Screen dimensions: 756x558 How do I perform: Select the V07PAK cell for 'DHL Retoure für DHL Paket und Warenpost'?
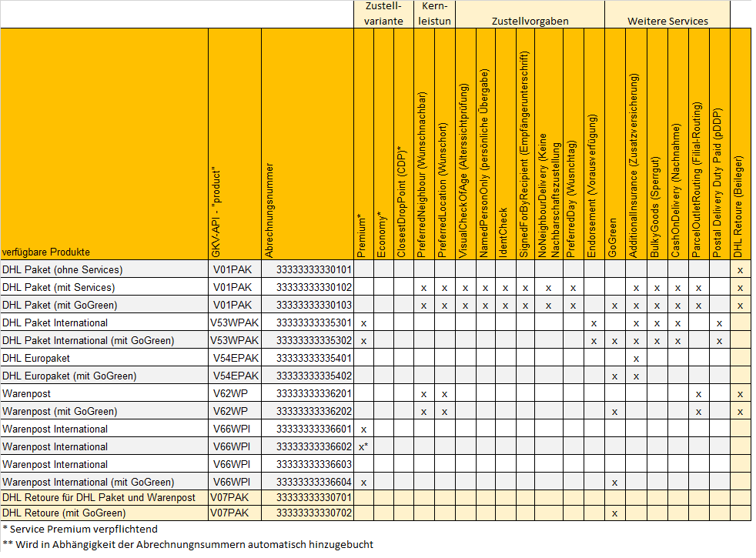(x=231, y=498)
